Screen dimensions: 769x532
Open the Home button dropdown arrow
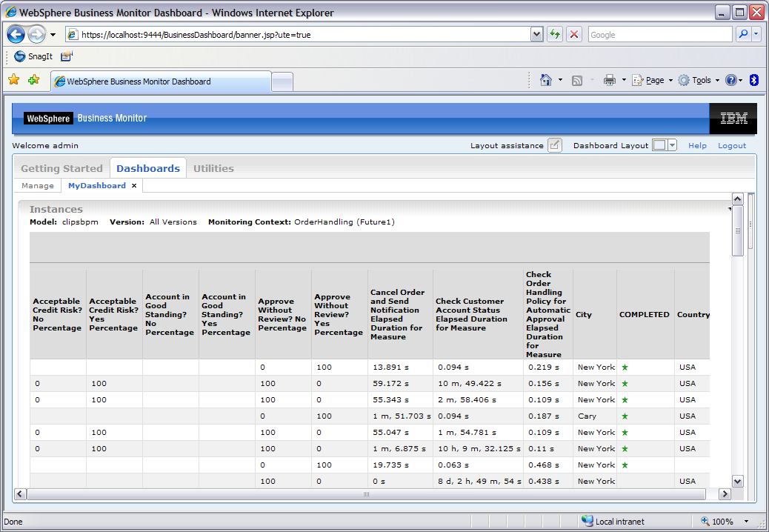click(560, 80)
